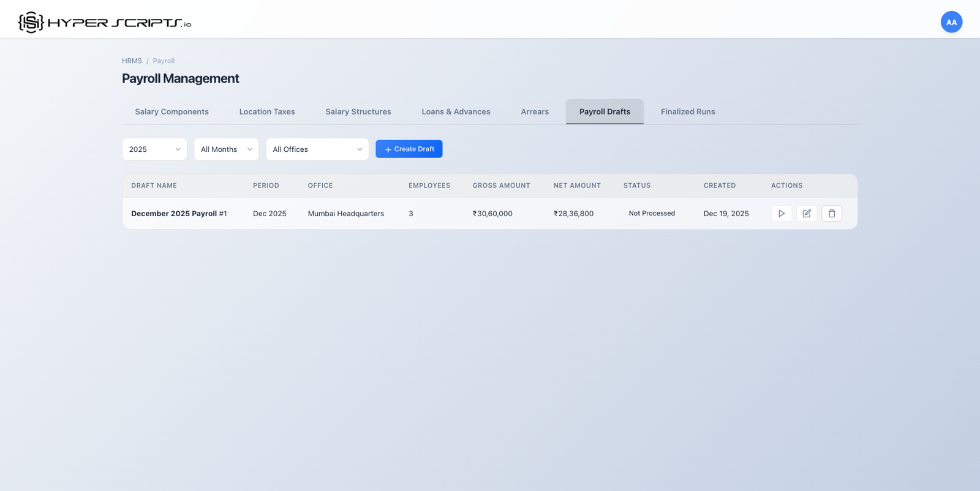Image resolution: width=980 pixels, height=491 pixels.
Task: Go to the Salary Structures tab
Action: click(x=358, y=112)
